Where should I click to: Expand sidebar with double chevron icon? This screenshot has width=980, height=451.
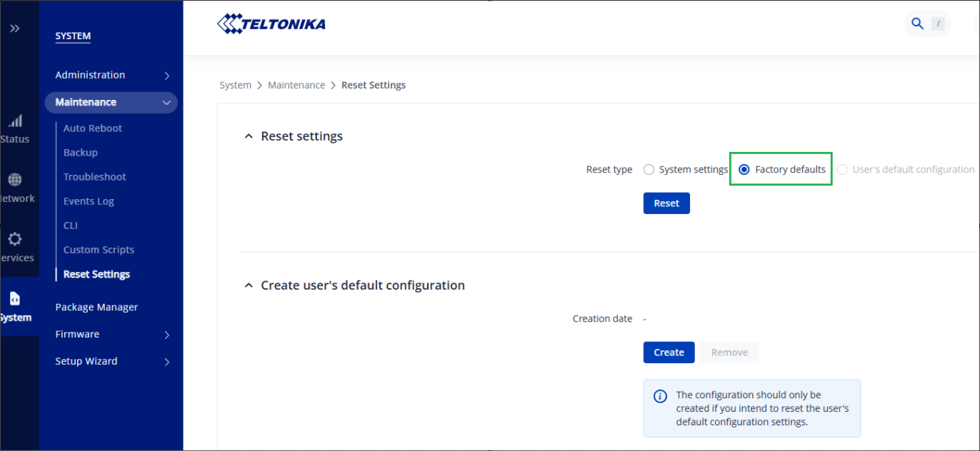tap(15, 29)
